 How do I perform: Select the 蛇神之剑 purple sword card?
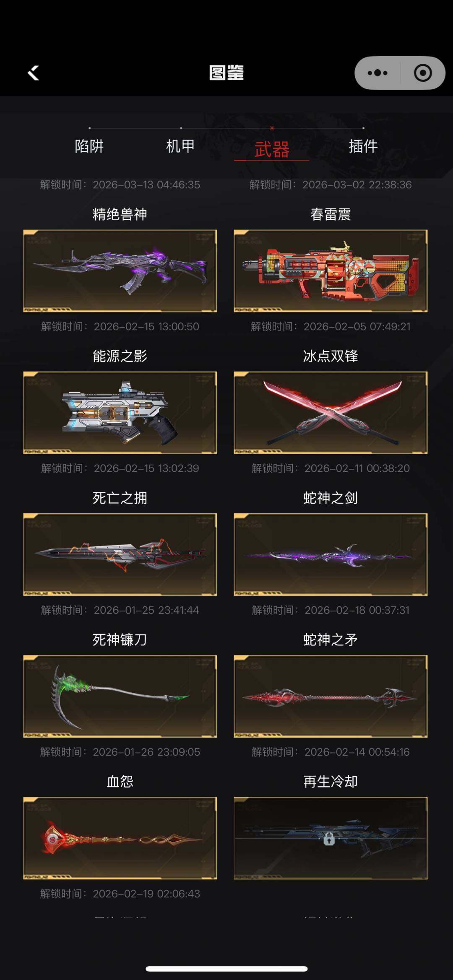click(x=331, y=554)
